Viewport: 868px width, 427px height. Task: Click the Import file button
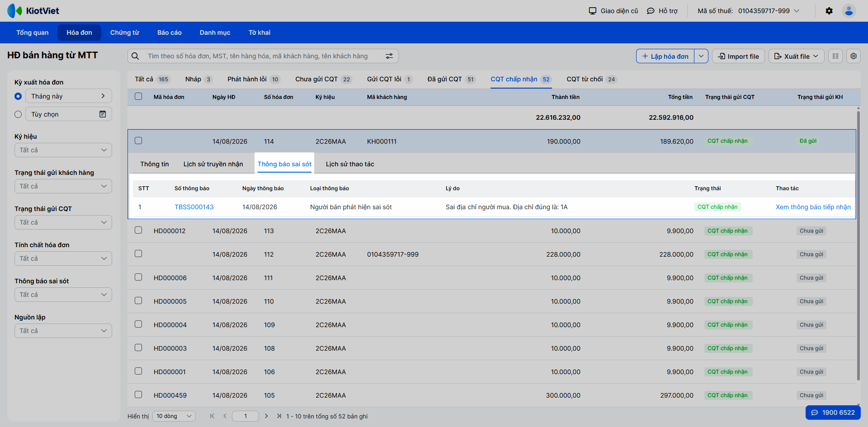point(739,56)
